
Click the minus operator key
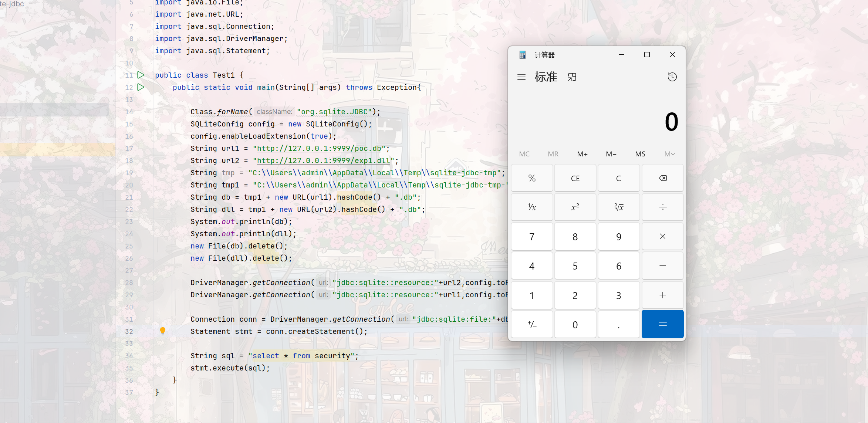click(663, 265)
